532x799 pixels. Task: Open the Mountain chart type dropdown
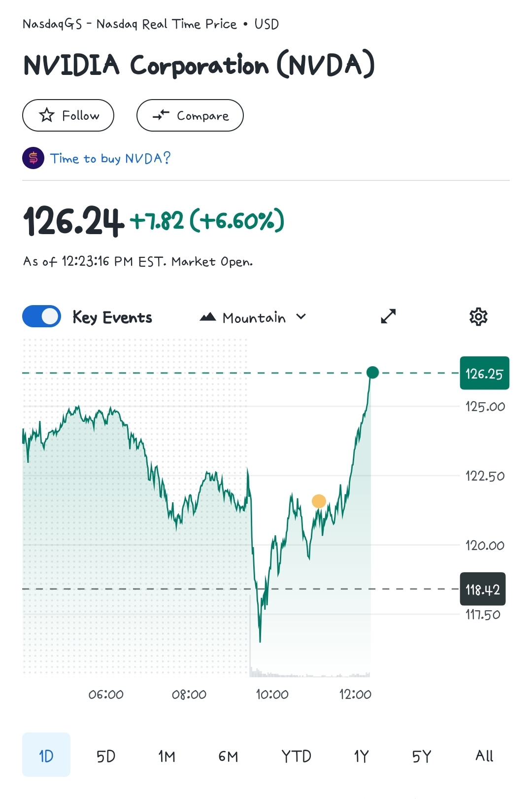click(x=253, y=317)
